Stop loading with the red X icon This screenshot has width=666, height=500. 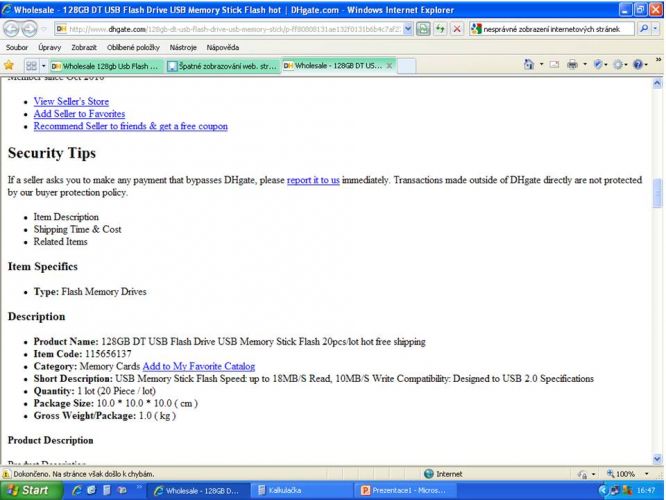(x=457, y=29)
